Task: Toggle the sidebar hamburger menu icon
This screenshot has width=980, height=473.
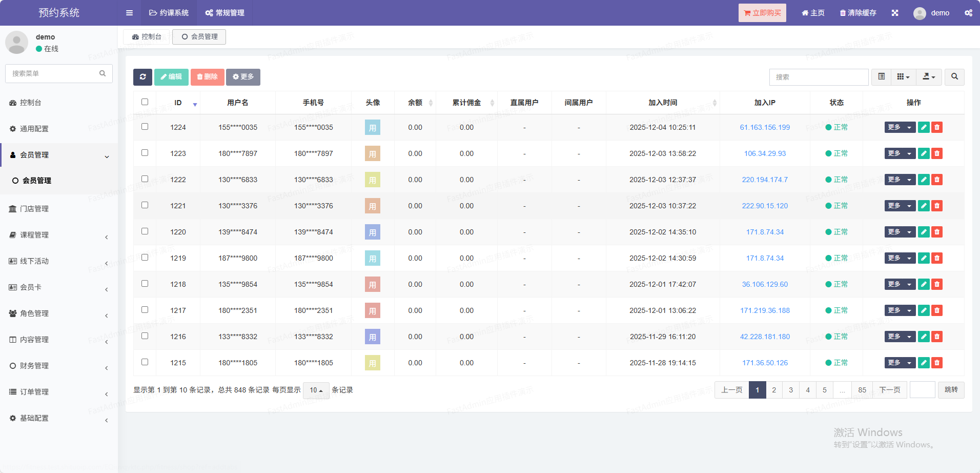Action: coord(129,13)
